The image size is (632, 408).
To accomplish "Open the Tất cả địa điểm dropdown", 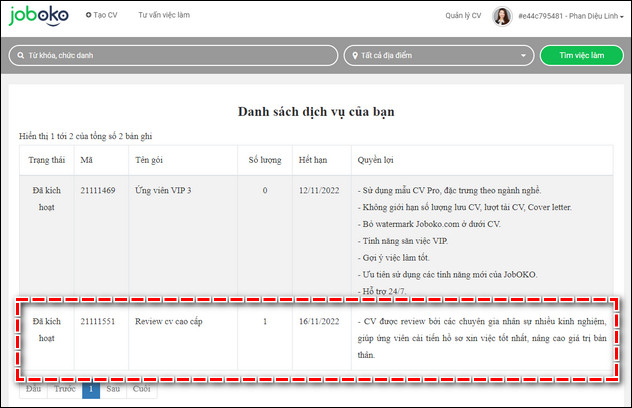I will point(440,55).
